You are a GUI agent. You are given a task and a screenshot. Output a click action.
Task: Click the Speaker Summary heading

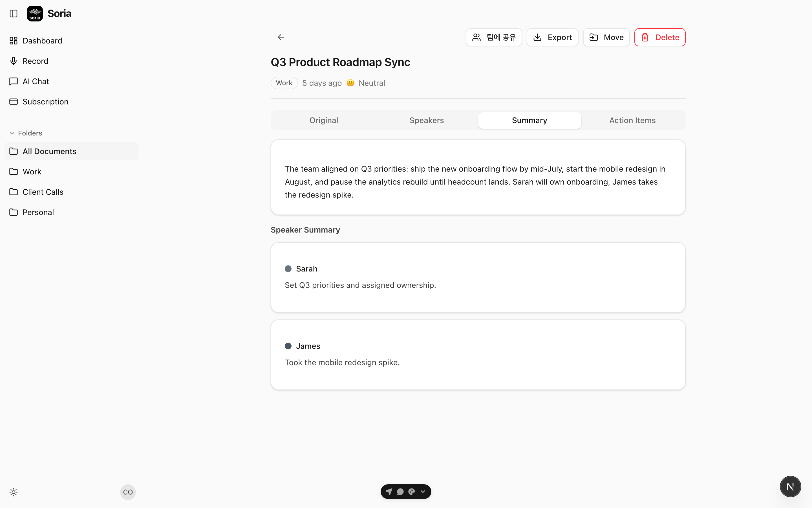click(x=305, y=230)
